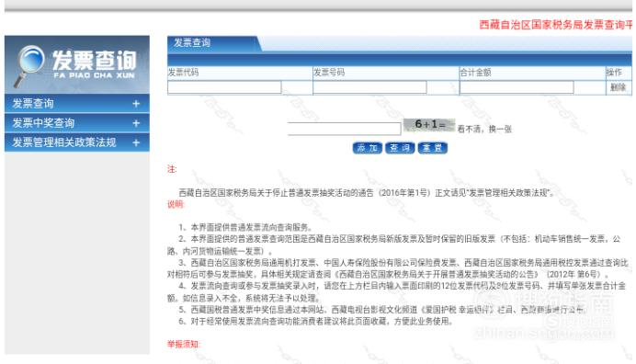Click the 2016年第1号 announcement sentence
Screen dimensions: 636x364
pyautogui.click(x=367, y=193)
